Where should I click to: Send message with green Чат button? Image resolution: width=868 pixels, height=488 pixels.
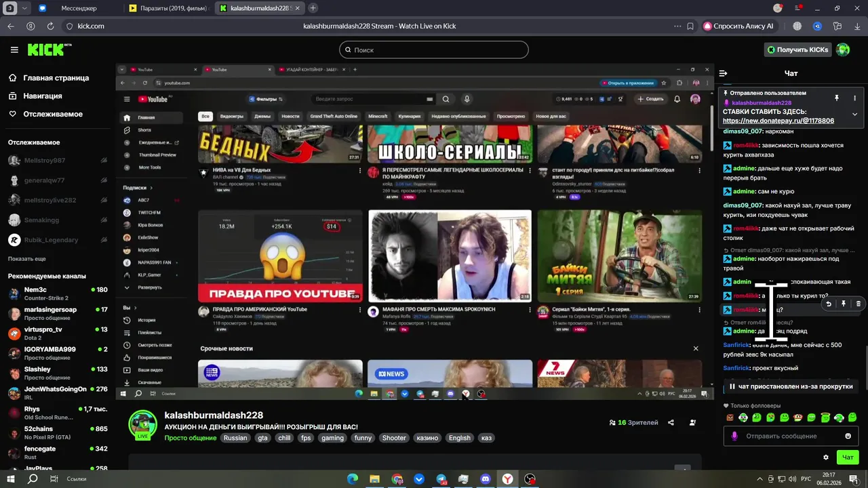click(x=848, y=457)
